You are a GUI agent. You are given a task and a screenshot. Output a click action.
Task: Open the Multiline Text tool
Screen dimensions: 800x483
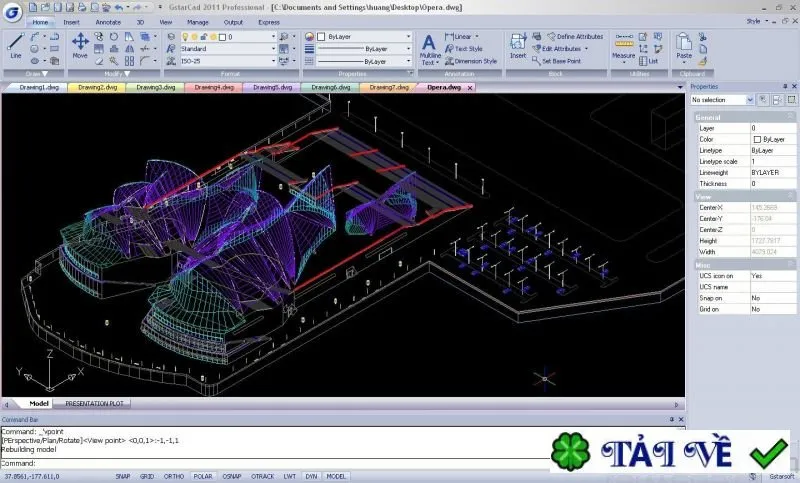(430, 49)
